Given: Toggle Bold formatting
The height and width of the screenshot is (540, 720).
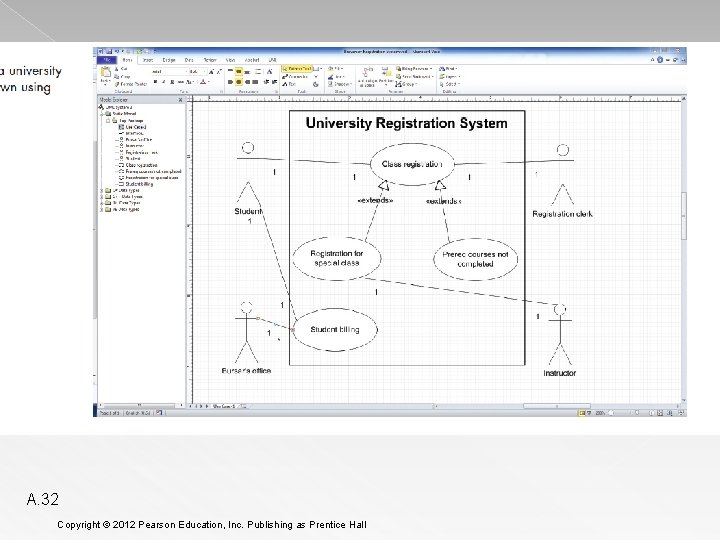Looking at the screenshot, I should point(156,82).
